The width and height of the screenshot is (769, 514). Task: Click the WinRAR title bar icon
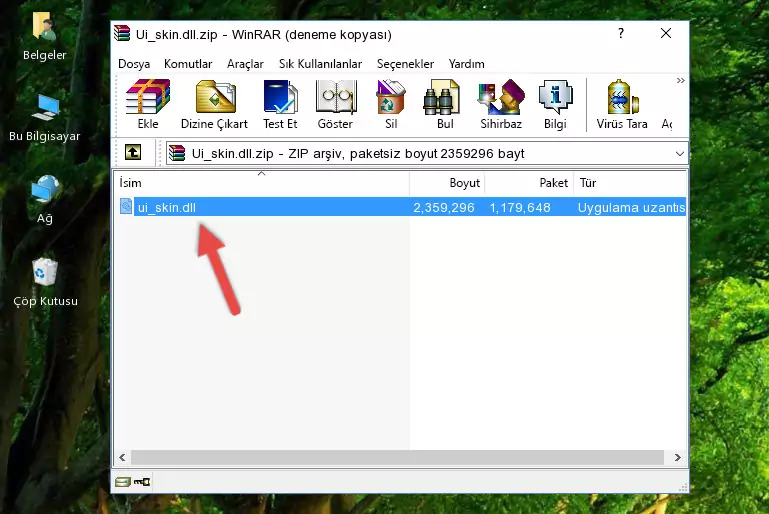122,33
